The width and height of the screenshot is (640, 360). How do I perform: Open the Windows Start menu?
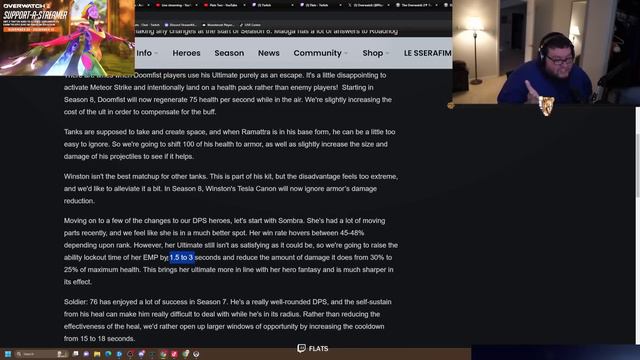coord(8,354)
